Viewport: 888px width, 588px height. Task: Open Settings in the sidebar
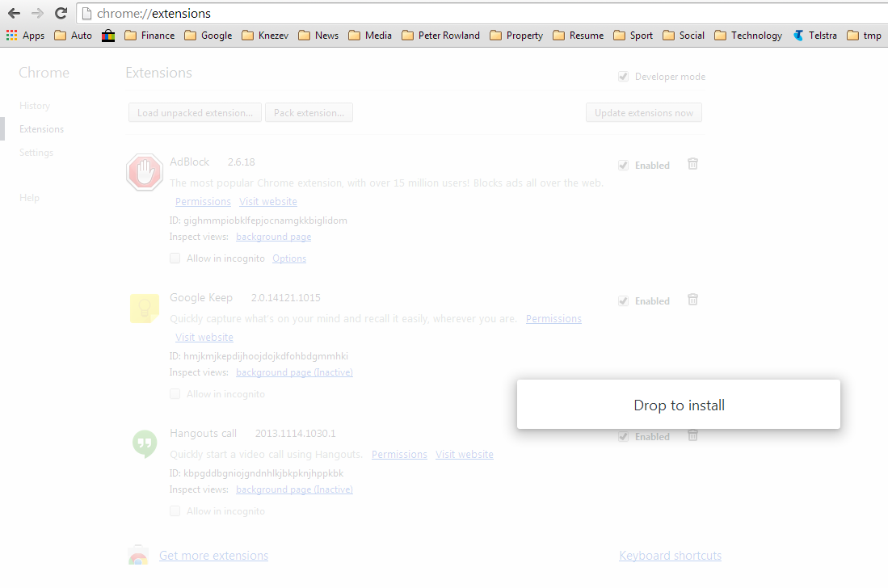click(x=36, y=152)
